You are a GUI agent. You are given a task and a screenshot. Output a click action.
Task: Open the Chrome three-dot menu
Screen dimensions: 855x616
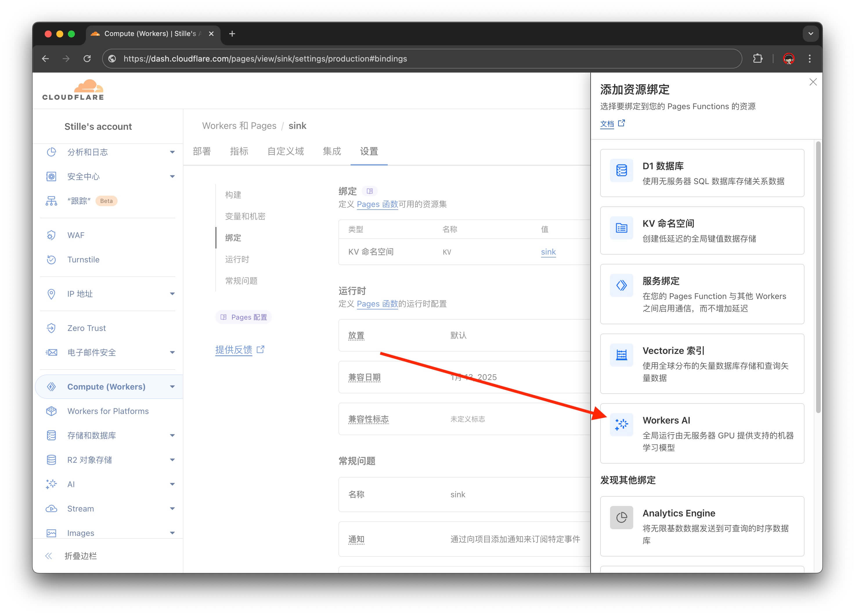pyautogui.click(x=809, y=59)
